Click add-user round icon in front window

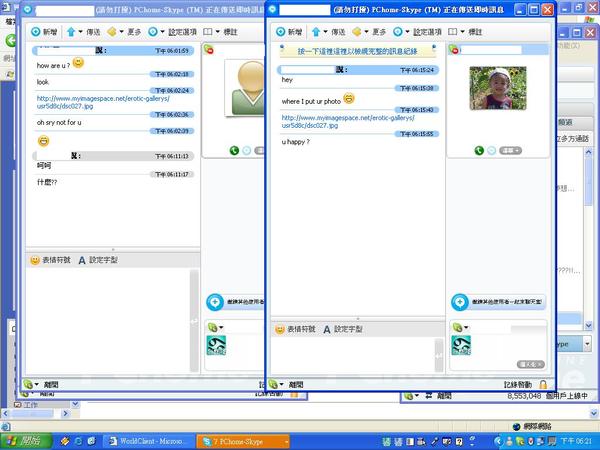(x=460, y=302)
